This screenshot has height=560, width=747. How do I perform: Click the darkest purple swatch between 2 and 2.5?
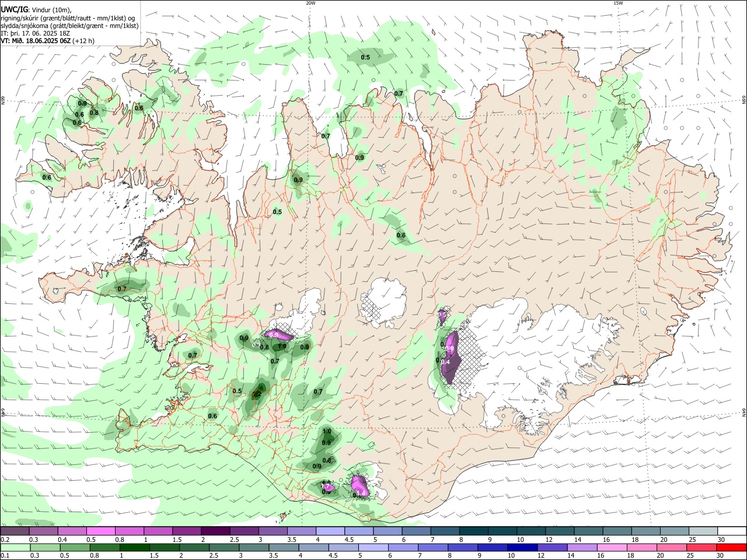[214, 531]
